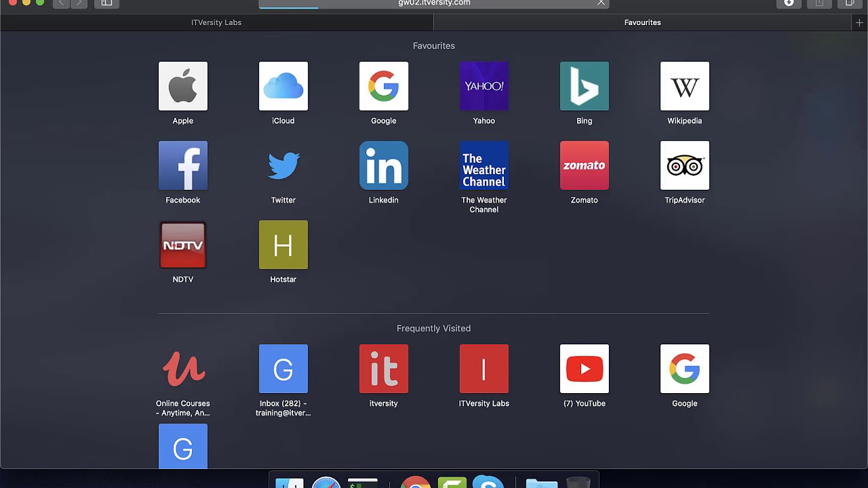
Task: Click the Share toolbar button
Action: (x=819, y=3)
